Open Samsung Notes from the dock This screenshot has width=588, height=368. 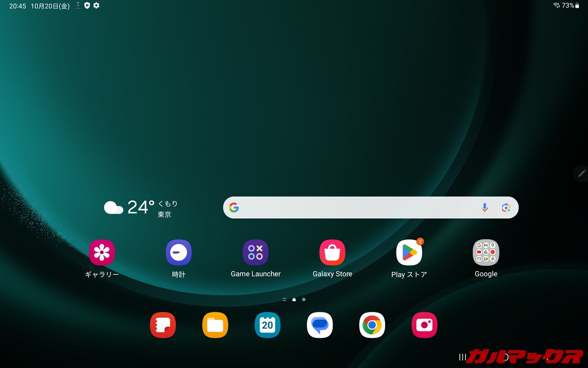[163, 325]
